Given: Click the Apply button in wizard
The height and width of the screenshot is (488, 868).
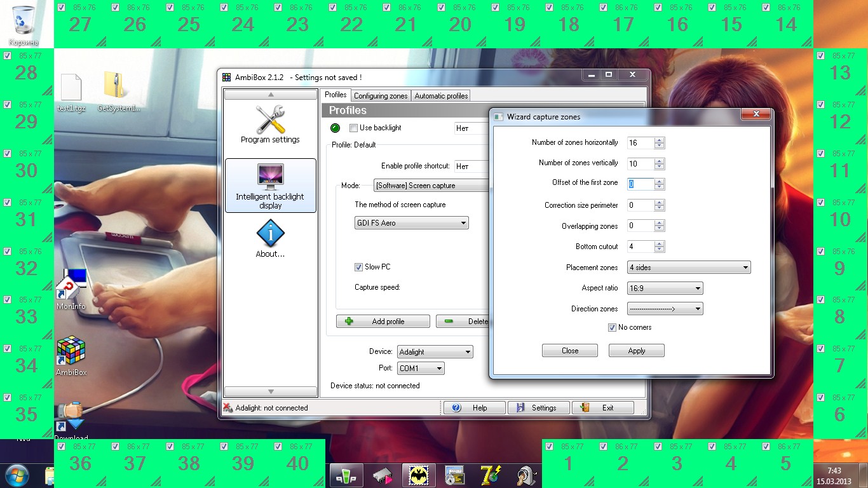Looking at the screenshot, I should [636, 351].
